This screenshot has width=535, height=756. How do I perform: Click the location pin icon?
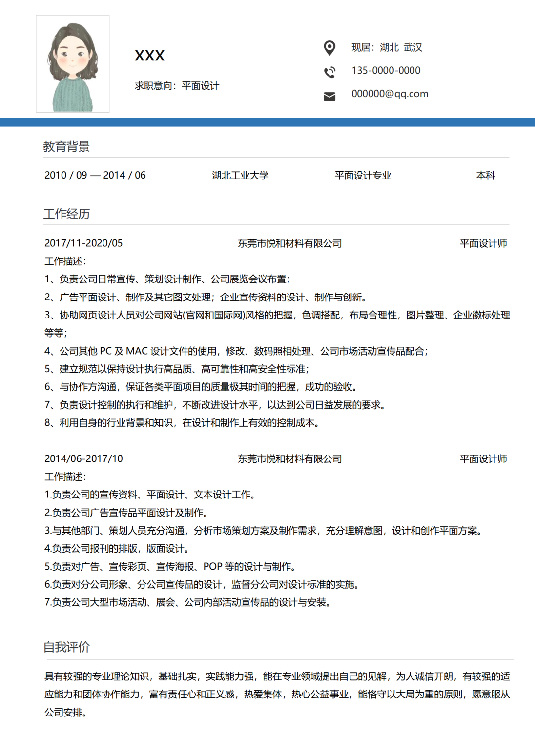(329, 48)
